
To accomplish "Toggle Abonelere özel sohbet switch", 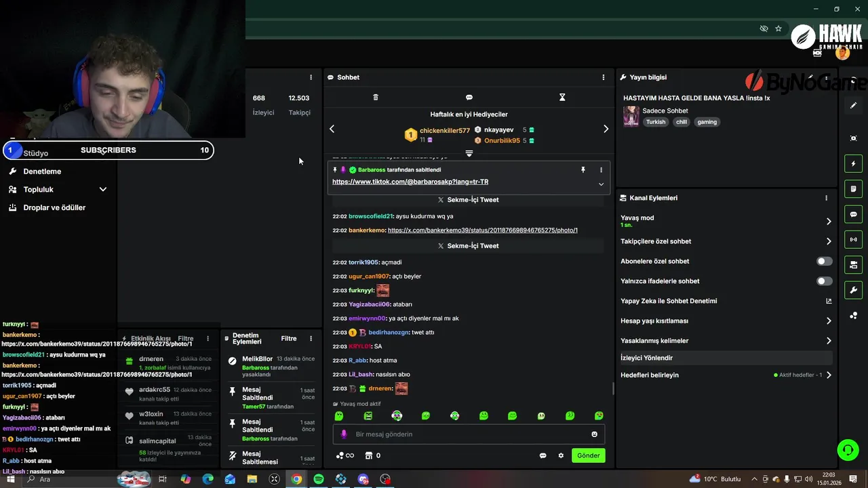I will pos(825,261).
